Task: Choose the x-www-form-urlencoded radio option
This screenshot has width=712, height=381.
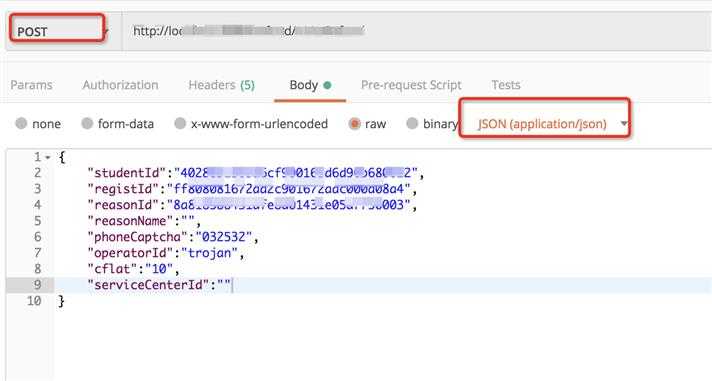Action: pos(180,124)
